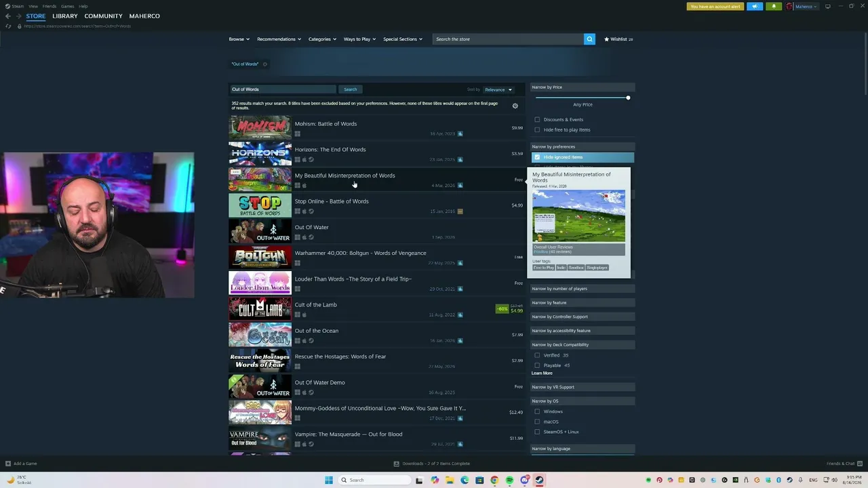Click Add a Game plus icon
The image size is (868, 488).
[x=8, y=464]
